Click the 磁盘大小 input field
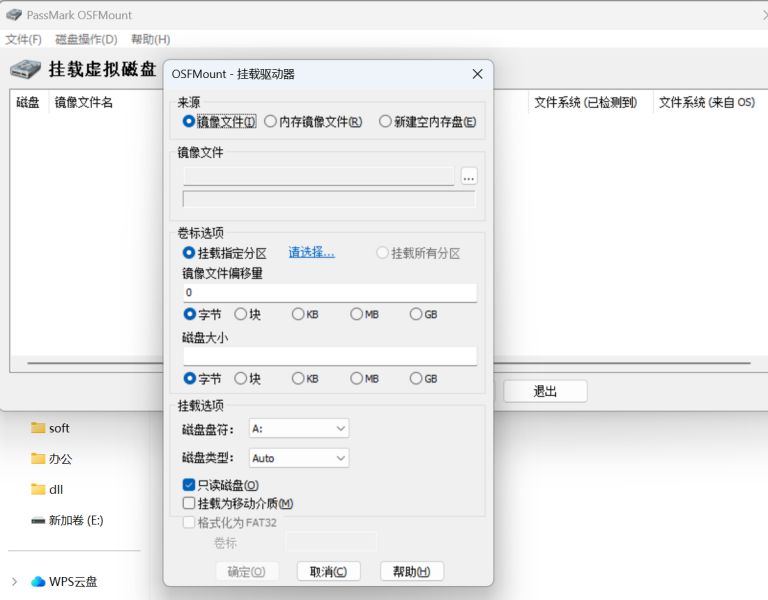This screenshot has width=768, height=600. point(330,356)
